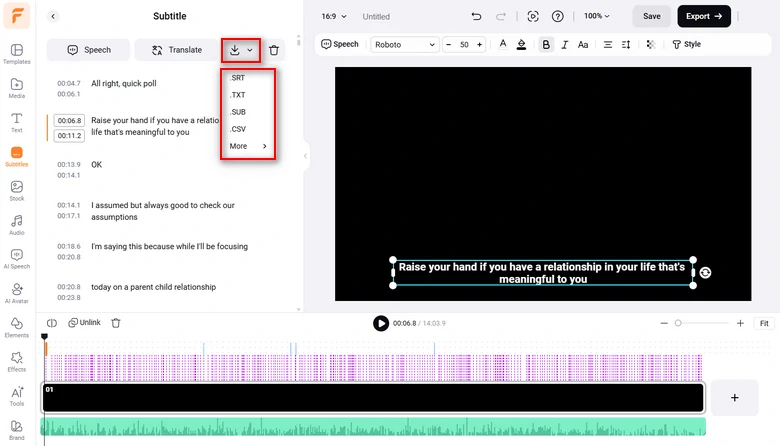Expand the More download formats submenu
The height and width of the screenshot is (446, 780).
click(248, 146)
